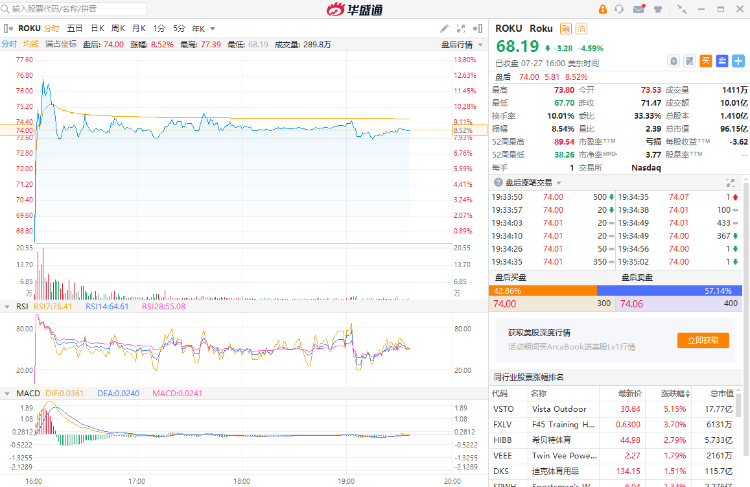Toggle the 分时 display option below toolbar

click(x=8, y=44)
